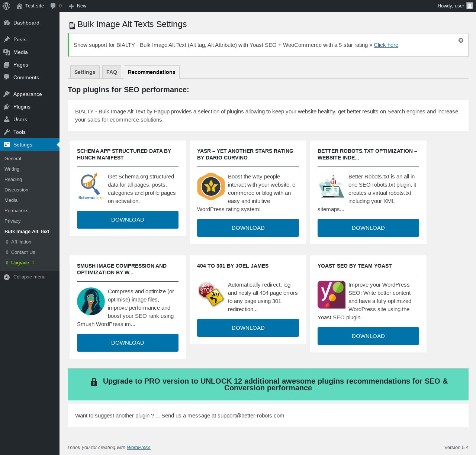Click the Pages sidebar icon

pyautogui.click(x=7, y=65)
